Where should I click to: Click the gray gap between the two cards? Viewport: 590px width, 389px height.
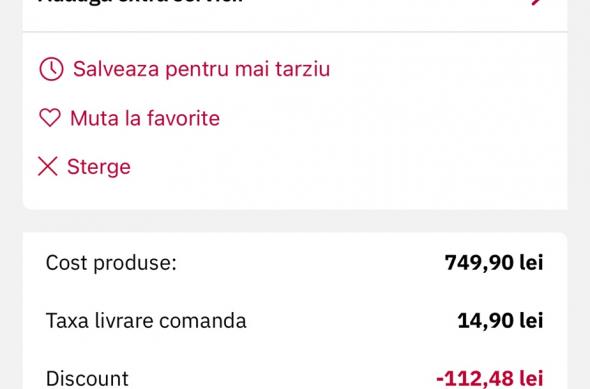tap(295, 221)
